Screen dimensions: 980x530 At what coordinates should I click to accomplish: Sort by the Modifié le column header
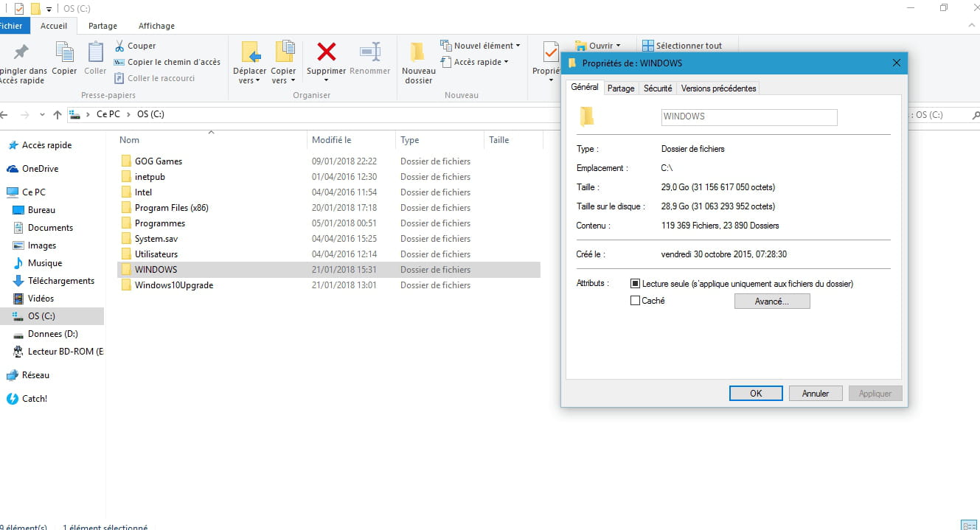click(x=351, y=140)
